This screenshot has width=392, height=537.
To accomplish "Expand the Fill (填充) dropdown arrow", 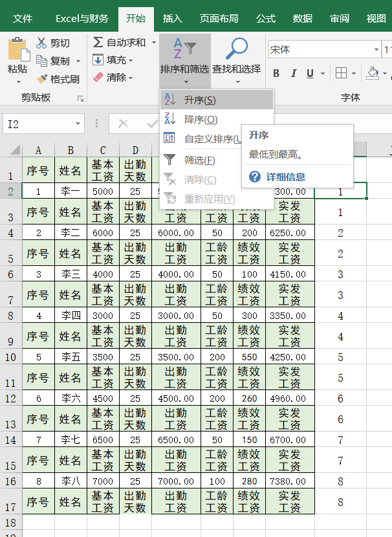I will pyautogui.click(x=131, y=61).
